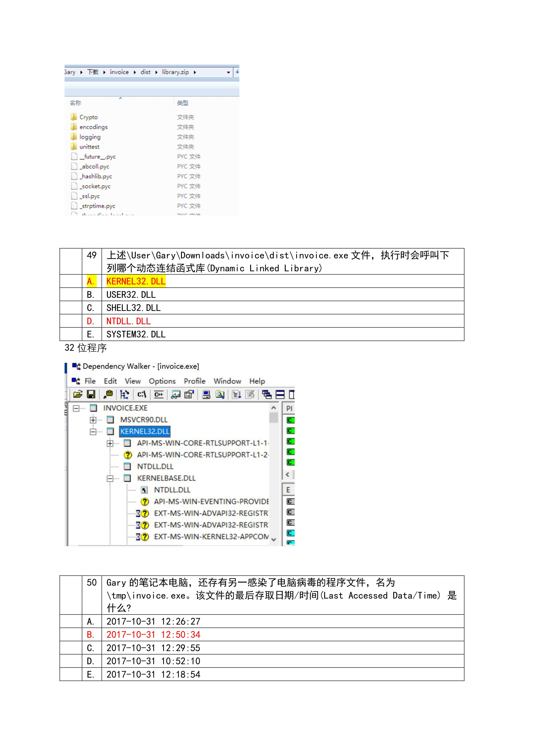Click the Auto Expand tree icon
Screen dimensions: 534x756
point(124,394)
